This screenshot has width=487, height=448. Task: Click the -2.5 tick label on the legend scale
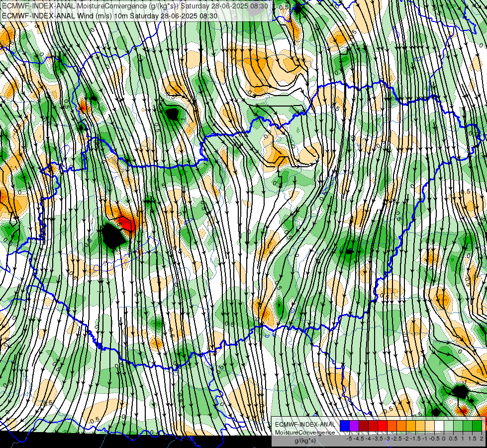tap(396, 439)
